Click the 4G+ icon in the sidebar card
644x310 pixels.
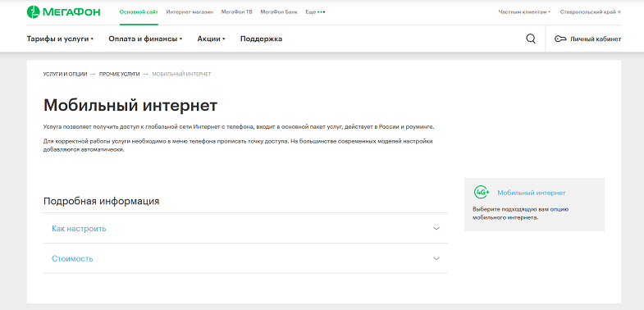(482, 192)
